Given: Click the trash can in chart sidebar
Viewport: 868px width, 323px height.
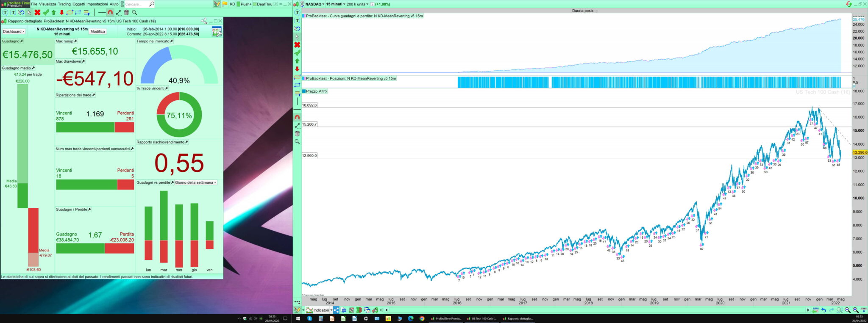Looking at the screenshot, I should pos(297,134).
